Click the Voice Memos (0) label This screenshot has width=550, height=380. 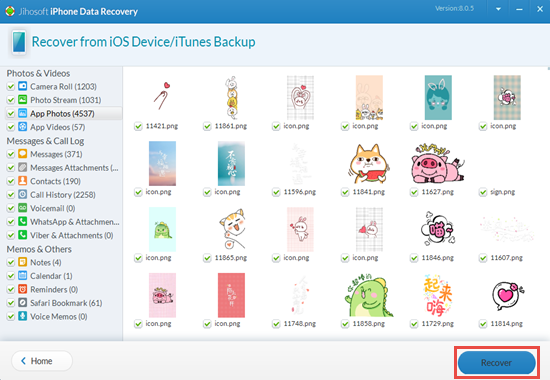coord(59,316)
